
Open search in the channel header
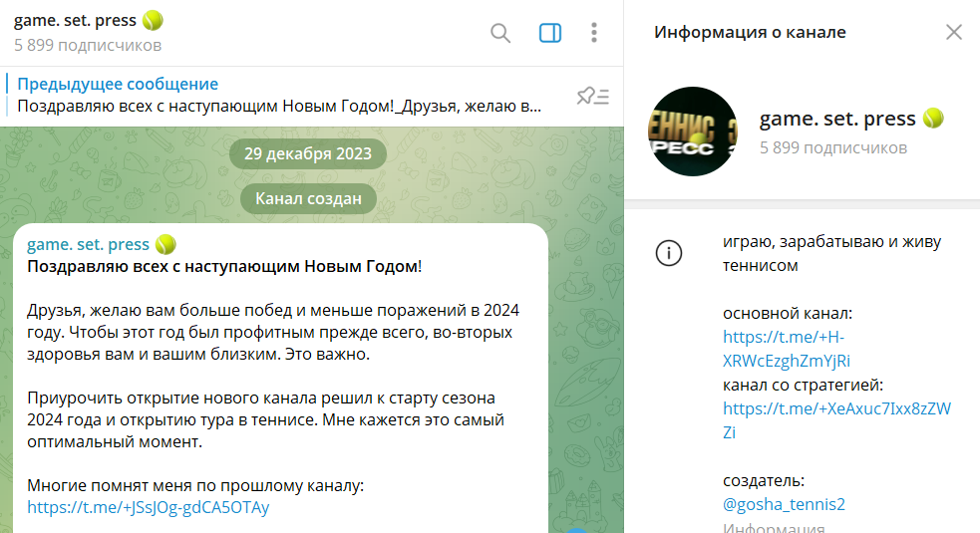(x=500, y=33)
